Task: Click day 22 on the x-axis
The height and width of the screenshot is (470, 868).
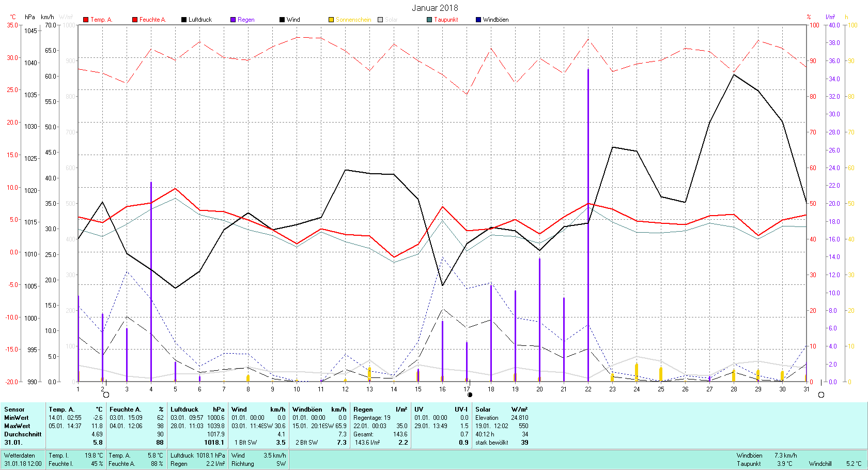Action: pyautogui.click(x=588, y=389)
